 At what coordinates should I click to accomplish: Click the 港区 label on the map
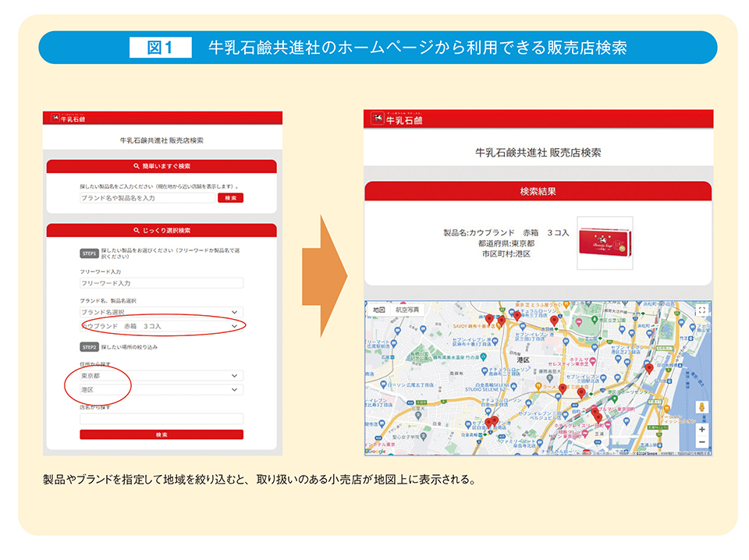coord(523,360)
